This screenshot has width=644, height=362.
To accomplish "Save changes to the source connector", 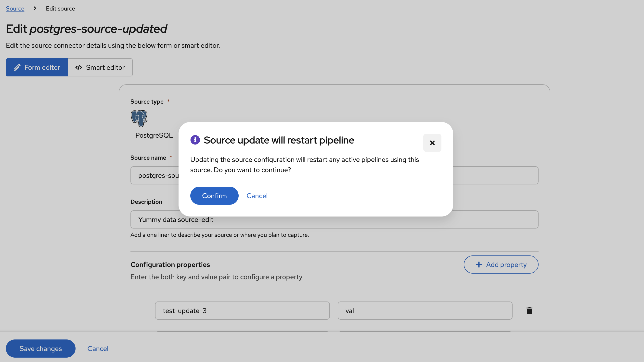I will click(40, 348).
